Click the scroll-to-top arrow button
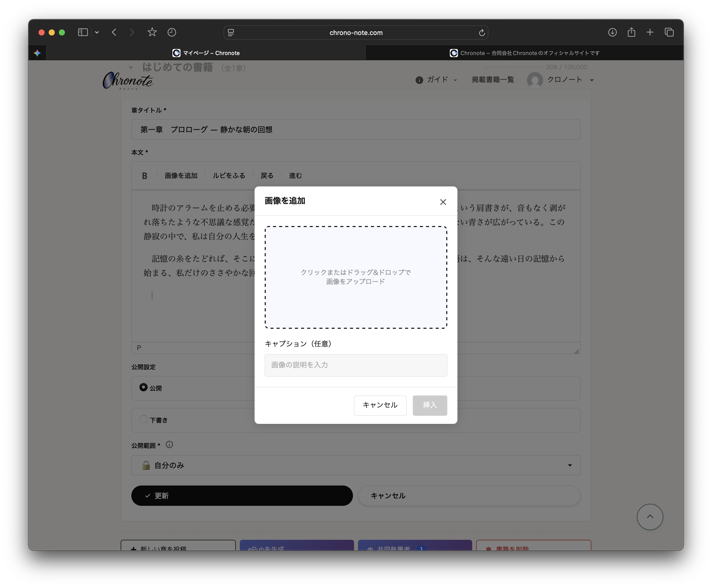Screen dimensions: 712x588 pyautogui.click(x=650, y=516)
